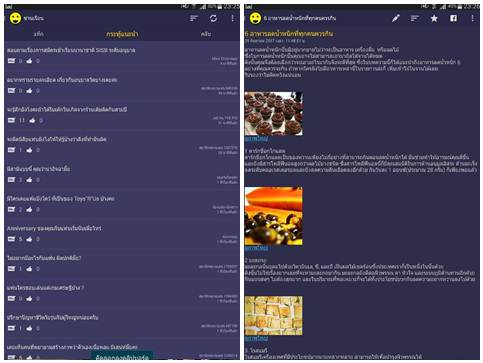The image size is (483, 363).
Task: Share the article via the Facebook icon
Action: (453, 18)
